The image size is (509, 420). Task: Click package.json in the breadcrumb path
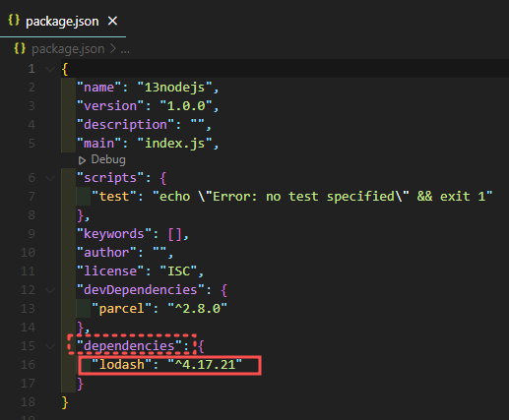point(68,49)
